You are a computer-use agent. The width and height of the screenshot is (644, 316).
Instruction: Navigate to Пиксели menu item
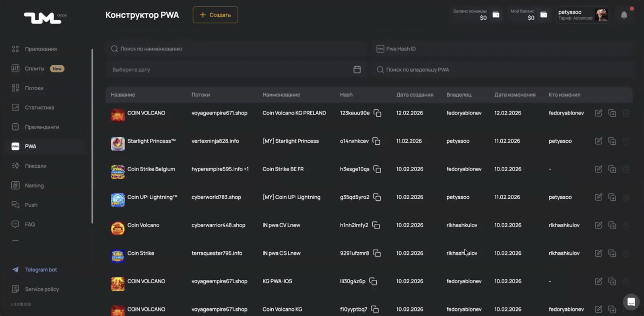click(35, 166)
